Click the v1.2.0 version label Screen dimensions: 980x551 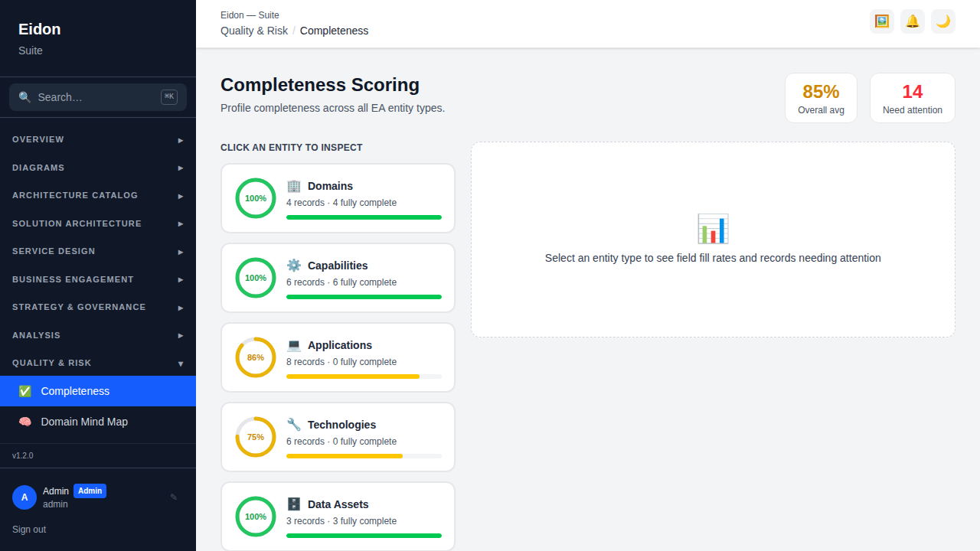[23, 455]
